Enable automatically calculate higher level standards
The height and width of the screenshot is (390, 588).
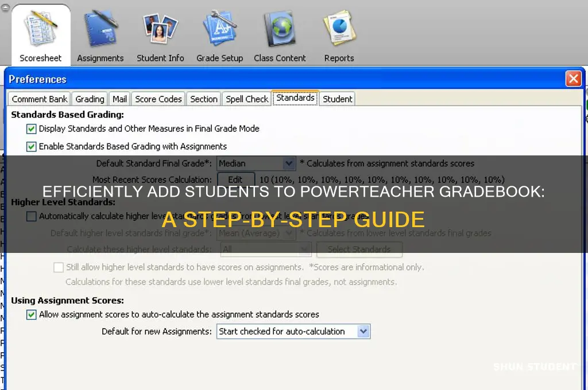32,216
